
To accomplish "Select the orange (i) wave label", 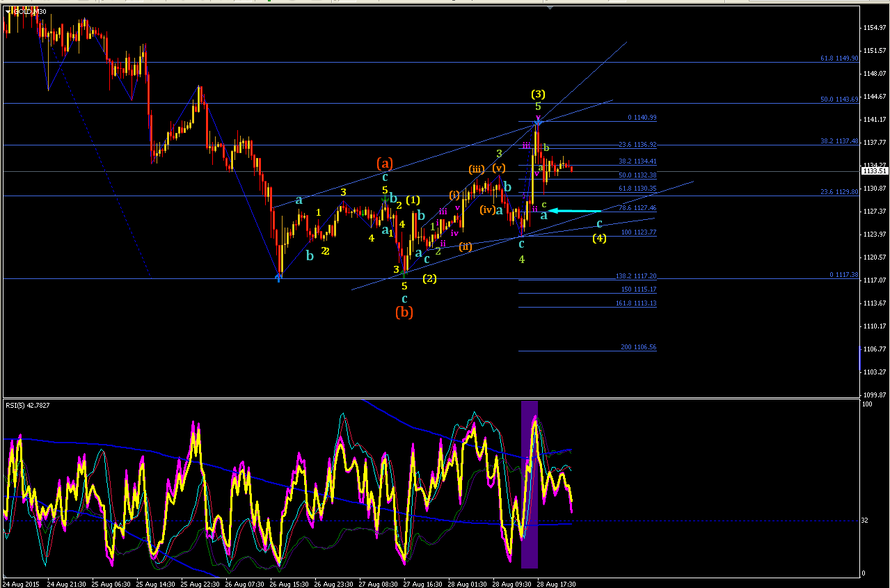I will tap(454, 194).
